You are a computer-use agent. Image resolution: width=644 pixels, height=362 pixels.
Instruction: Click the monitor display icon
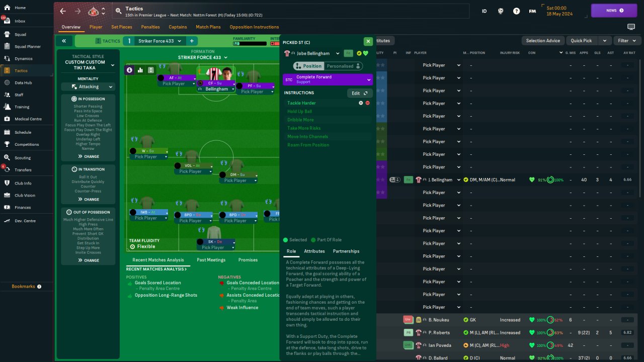[631, 27]
